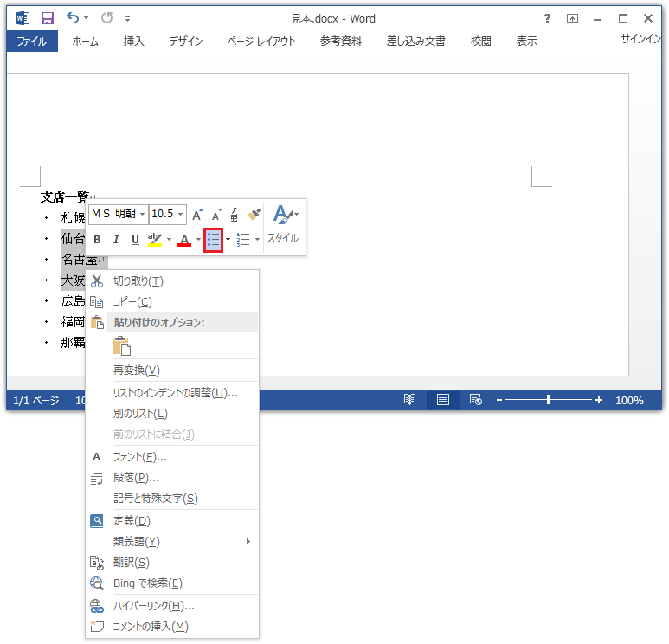Click the Save icon in the title bar

coord(47,17)
